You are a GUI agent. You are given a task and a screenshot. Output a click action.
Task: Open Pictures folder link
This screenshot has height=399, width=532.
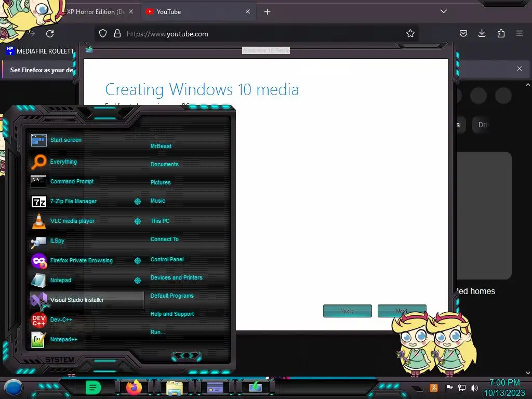tap(161, 182)
